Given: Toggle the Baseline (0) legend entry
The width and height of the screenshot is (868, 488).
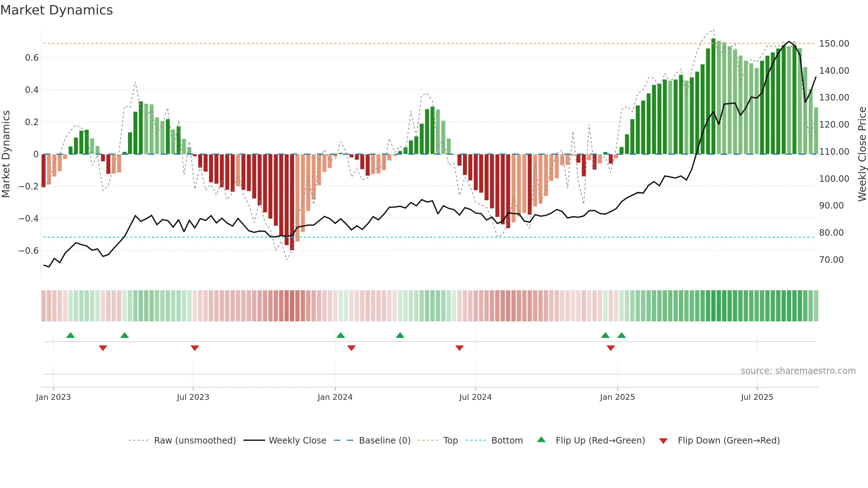Looking at the screenshot, I should tap(372, 440).
